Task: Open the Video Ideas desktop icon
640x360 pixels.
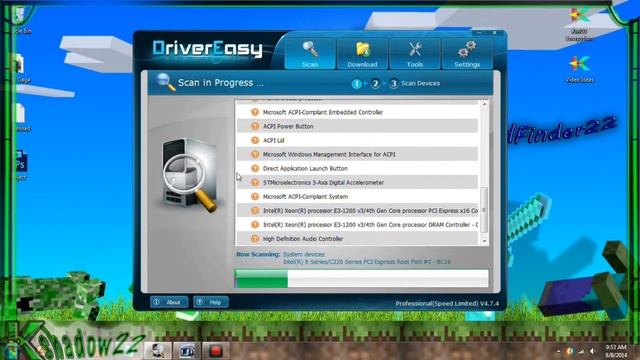Action: [x=580, y=69]
